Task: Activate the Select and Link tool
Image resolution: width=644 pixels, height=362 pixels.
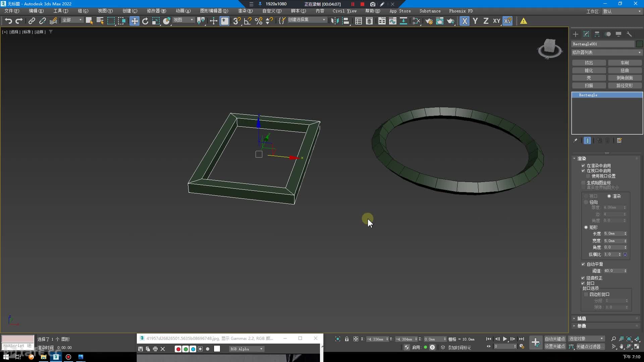Action: 32,21
